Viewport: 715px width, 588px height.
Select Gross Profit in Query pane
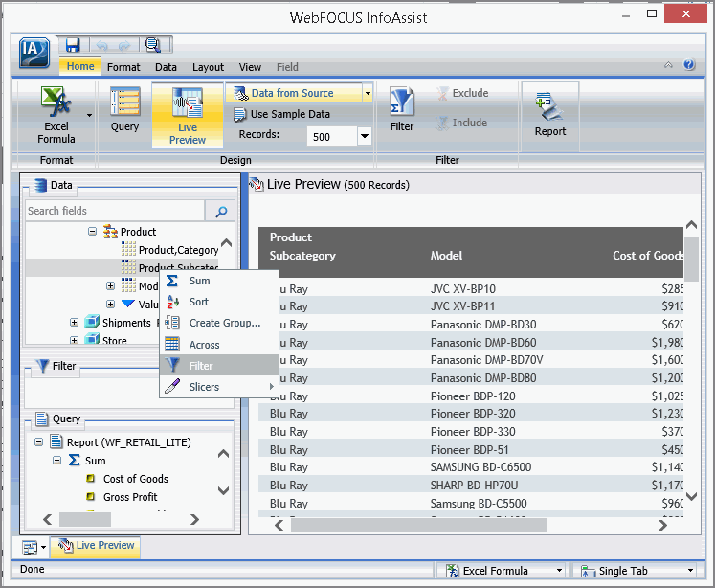(x=130, y=497)
